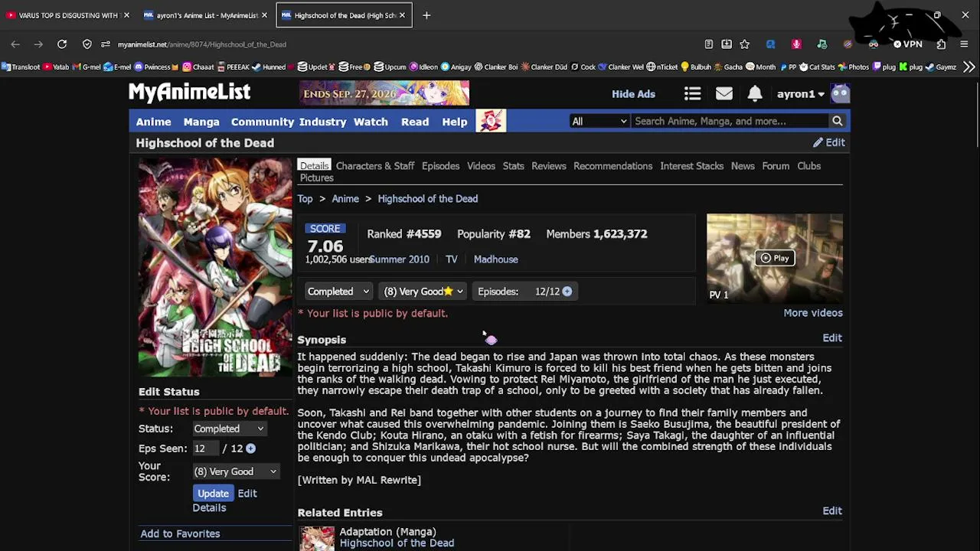
Task: Open the Status dropdown in Edit Status
Action: coord(229,429)
